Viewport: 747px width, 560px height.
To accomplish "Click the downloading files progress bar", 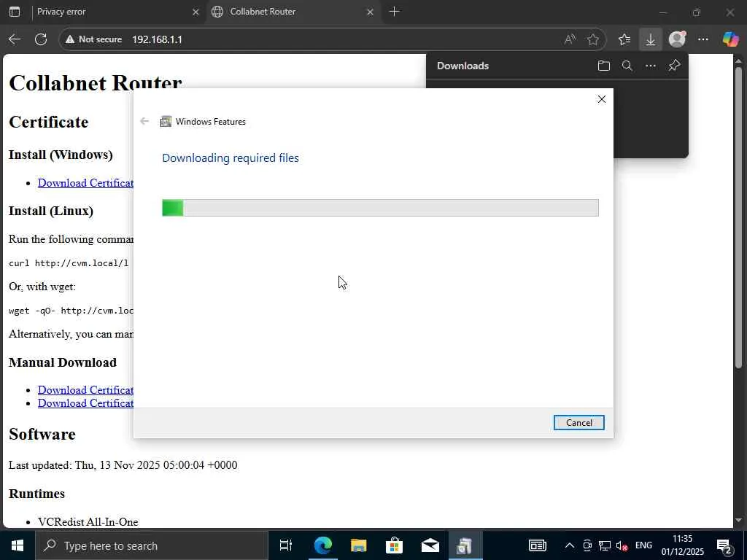I will tap(380, 208).
